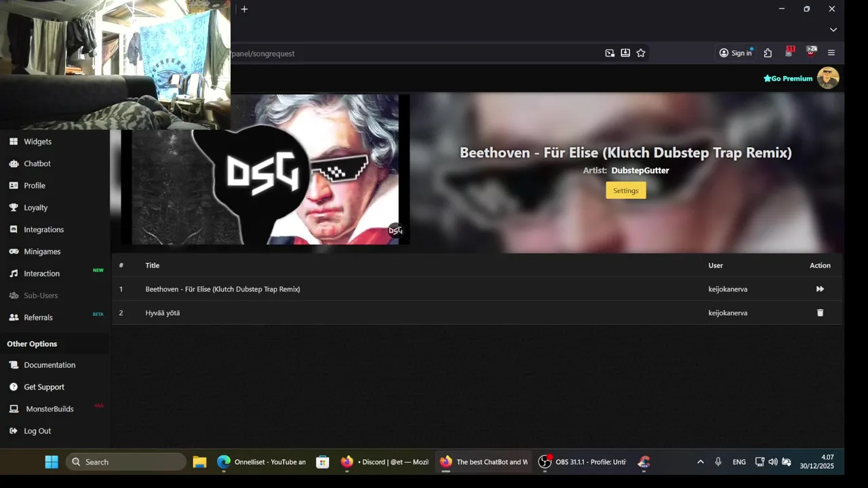Expand the list all tabs chevron
This screenshot has height=488, width=868.
point(833,30)
